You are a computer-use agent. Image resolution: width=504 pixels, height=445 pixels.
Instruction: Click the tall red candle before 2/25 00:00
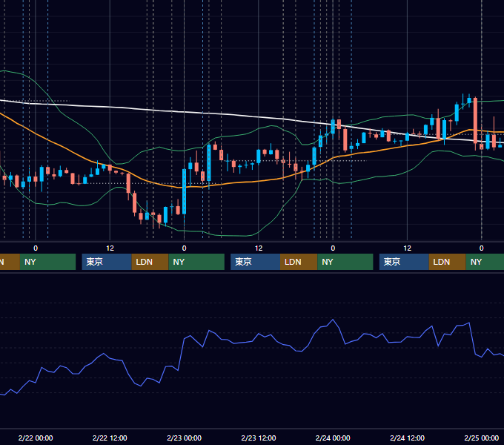(x=475, y=121)
